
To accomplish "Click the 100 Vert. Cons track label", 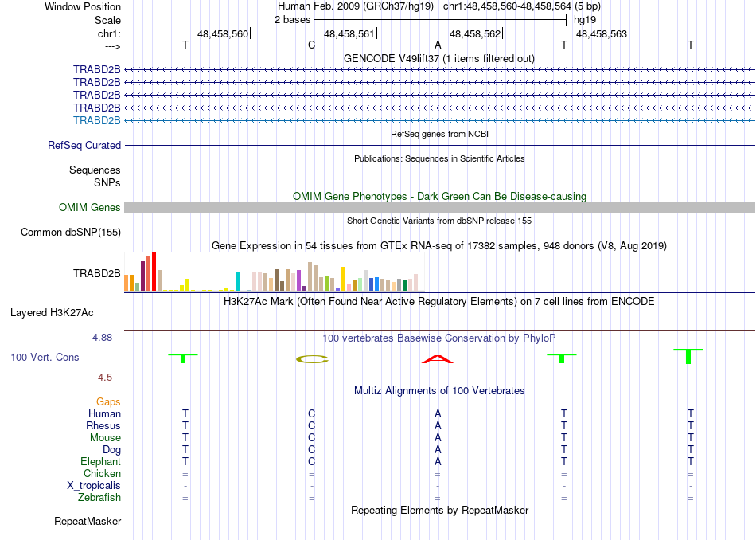I will (45, 357).
